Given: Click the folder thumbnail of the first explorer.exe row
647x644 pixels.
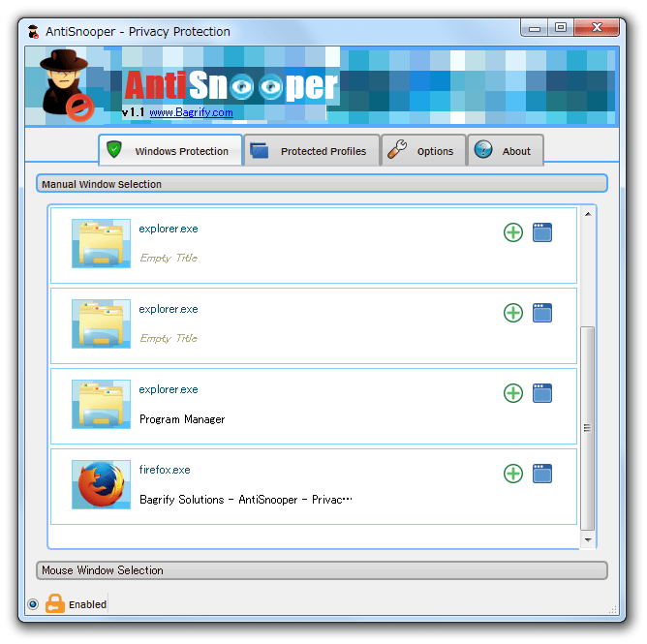Looking at the screenshot, I should pyautogui.click(x=101, y=243).
